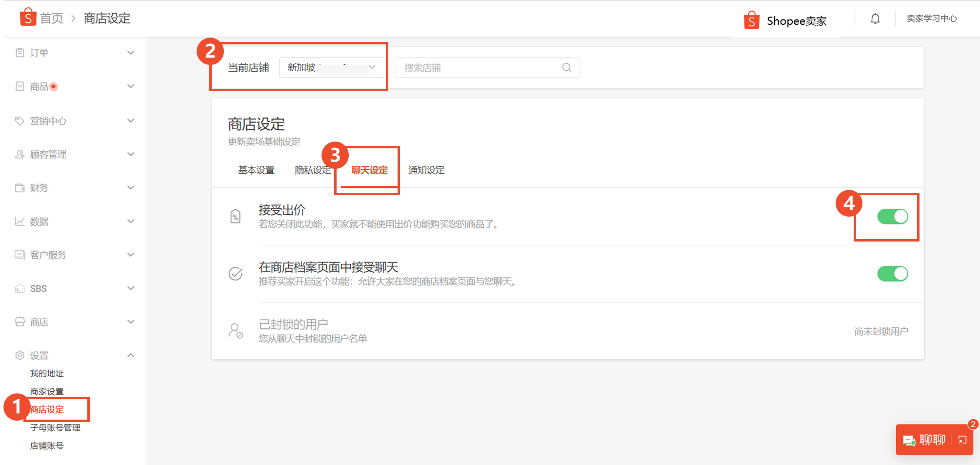Screen dimensions: 980x465
Task: Click the Shopee卖家 header text
Action: pos(797,21)
